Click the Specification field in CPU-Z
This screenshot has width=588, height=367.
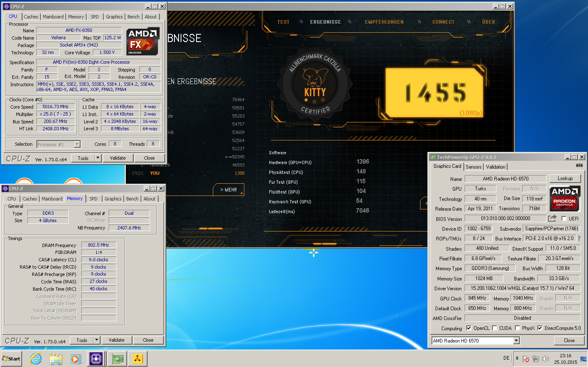[x=98, y=62]
